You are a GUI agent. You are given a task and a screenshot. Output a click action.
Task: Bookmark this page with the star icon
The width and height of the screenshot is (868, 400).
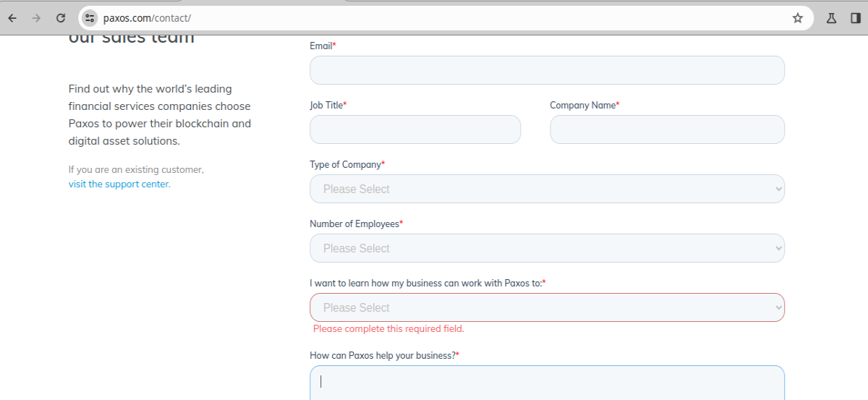pos(798,18)
